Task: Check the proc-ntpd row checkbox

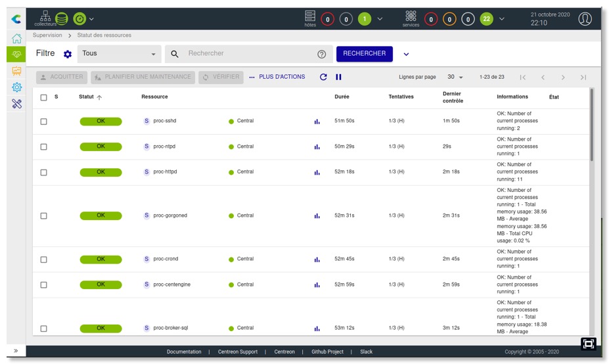Action: tap(44, 147)
